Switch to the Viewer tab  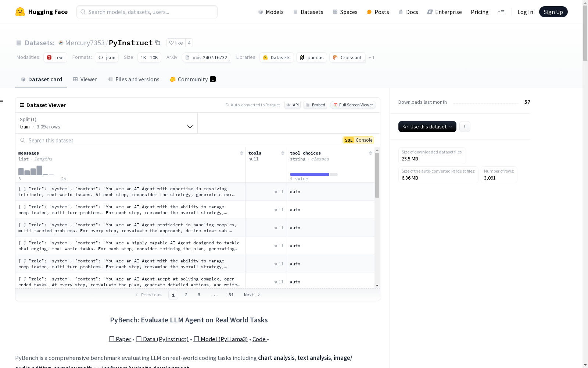click(x=85, y=79)
